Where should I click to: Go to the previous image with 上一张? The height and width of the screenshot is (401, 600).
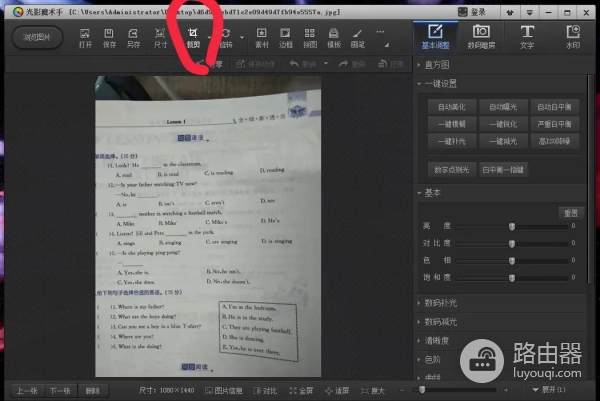[x=27, y=391]
